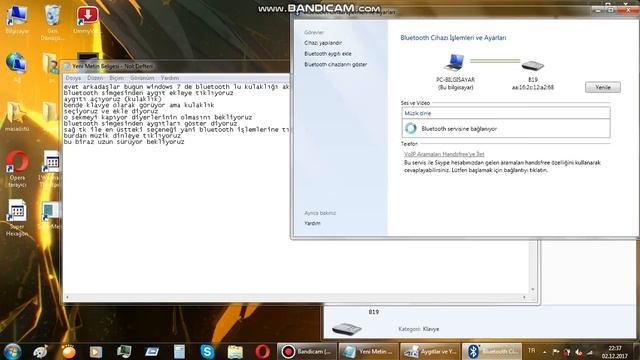This screenshot has width=640, height=360.
Task: Click Bluetooth cihazlarını göster link
Action: pos(336,64)
